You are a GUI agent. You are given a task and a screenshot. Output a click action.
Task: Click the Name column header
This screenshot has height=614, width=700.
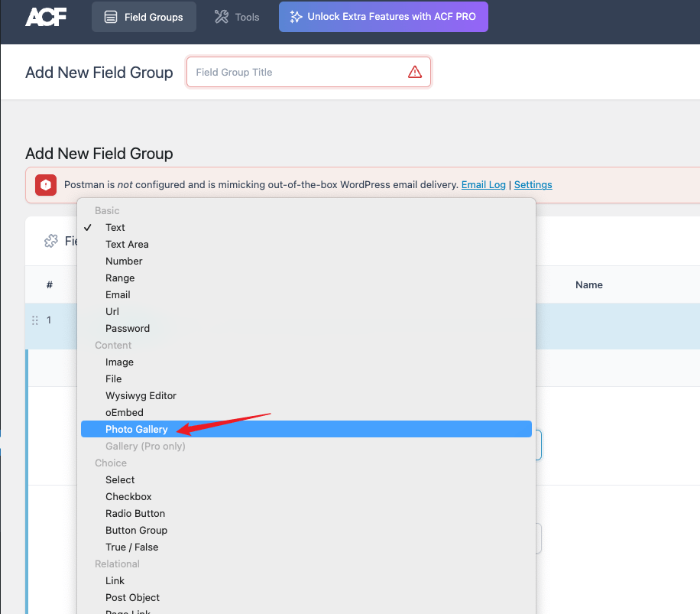[x=589, y=285]
